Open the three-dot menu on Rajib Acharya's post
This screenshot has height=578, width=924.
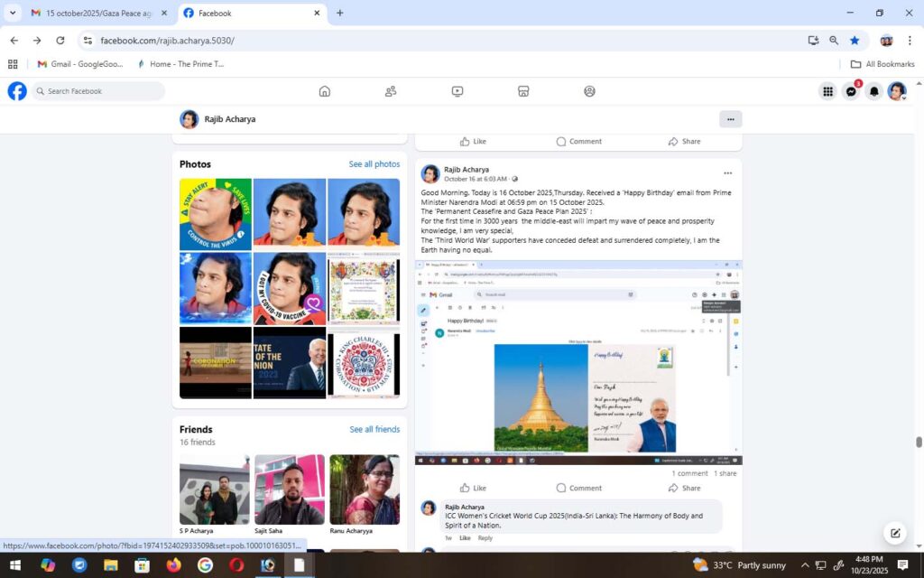(x=727, y=173)
